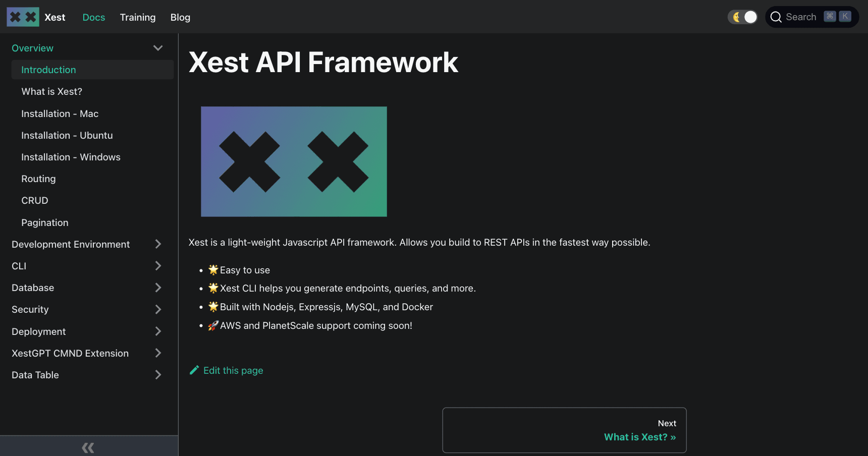Open What is Xest? sidebar item

[92, 91]
